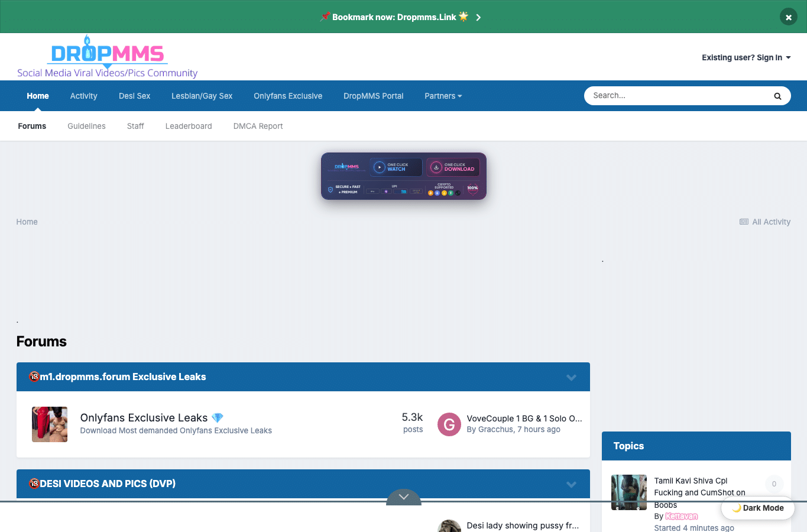Collapse the DESI VIDEOS AND PICS category
807x532 pixels.
click(x=571, y=484)
